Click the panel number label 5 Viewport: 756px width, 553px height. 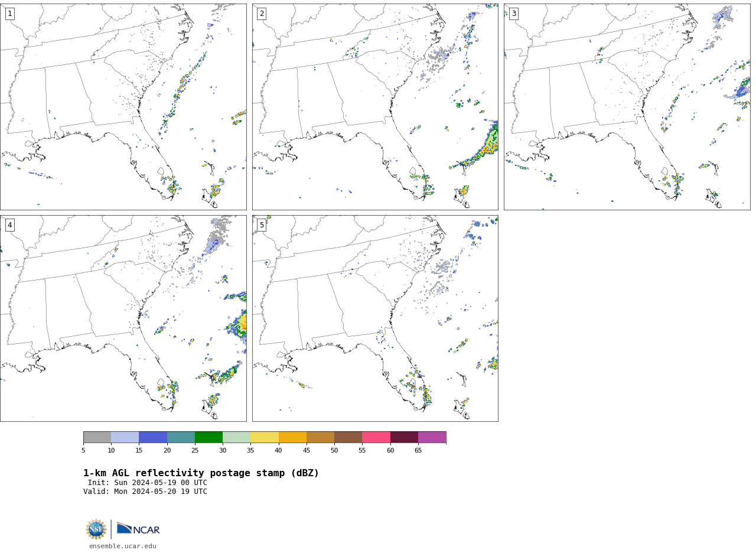tap(262, 225)
